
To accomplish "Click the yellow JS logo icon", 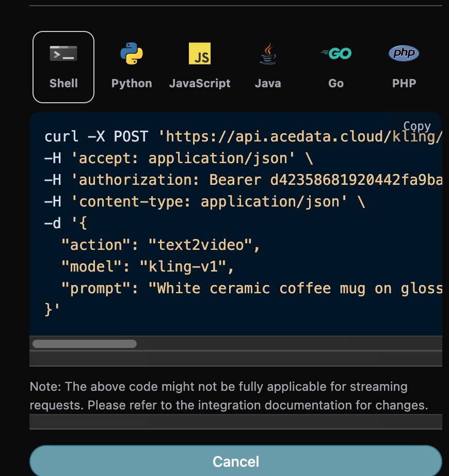I will tap(200, 54).
